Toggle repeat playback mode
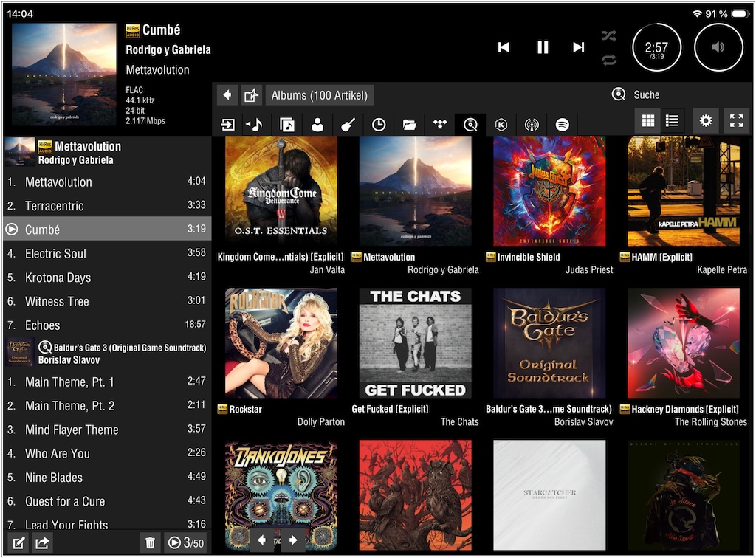Screen dimensions: 756x558 coord(609,61)
